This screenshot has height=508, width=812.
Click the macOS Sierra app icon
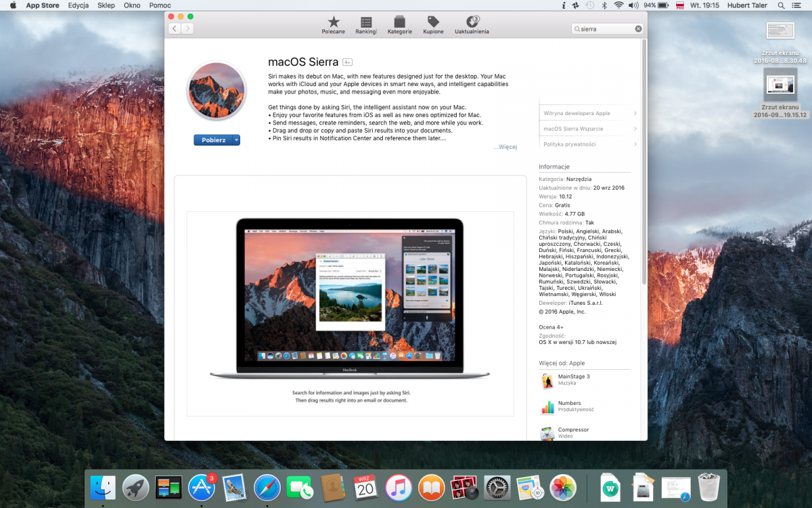click(x=217, y=91)
